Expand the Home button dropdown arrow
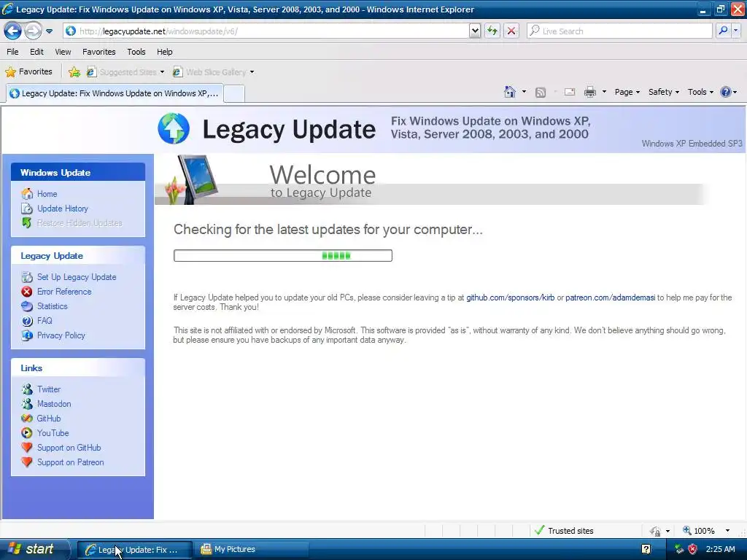Image resolution: width=747 pixels, height=560 pixels. [x=524, y=92]
